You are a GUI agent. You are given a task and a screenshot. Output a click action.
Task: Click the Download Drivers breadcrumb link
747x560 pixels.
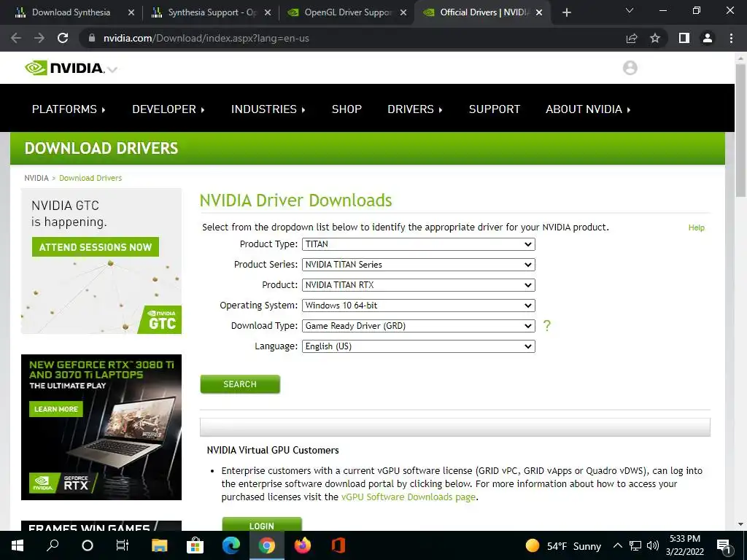click(x=90, y=178)
